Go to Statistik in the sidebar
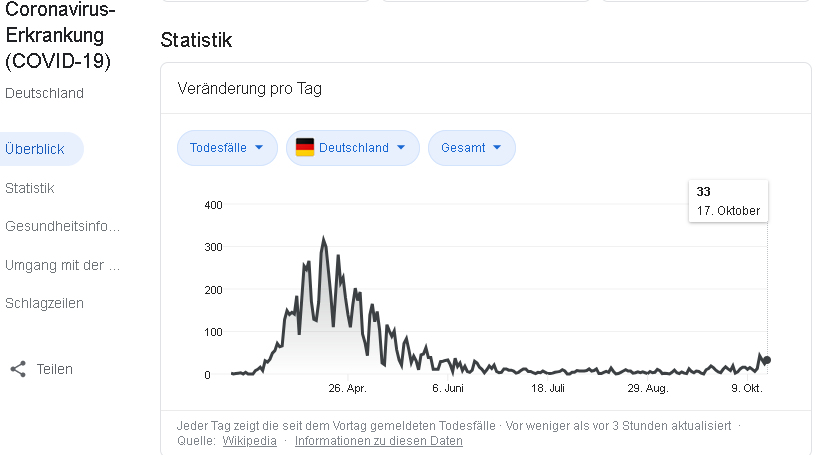Image resolution: width=821 pixels, height=455 pixels. pos(30,188)
